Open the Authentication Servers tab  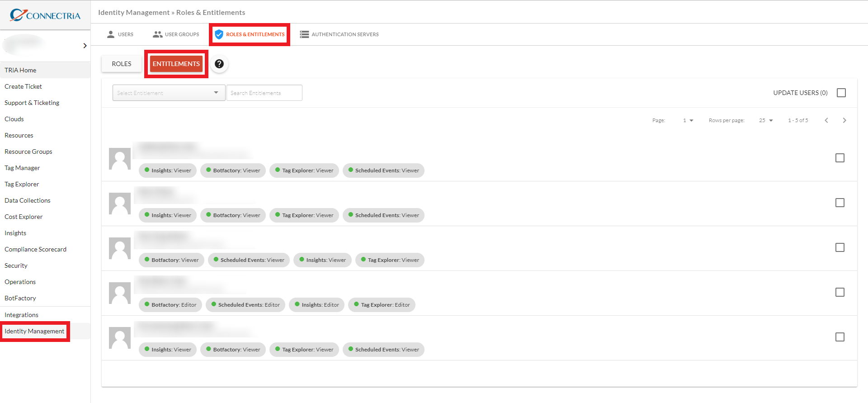point(340,34)
